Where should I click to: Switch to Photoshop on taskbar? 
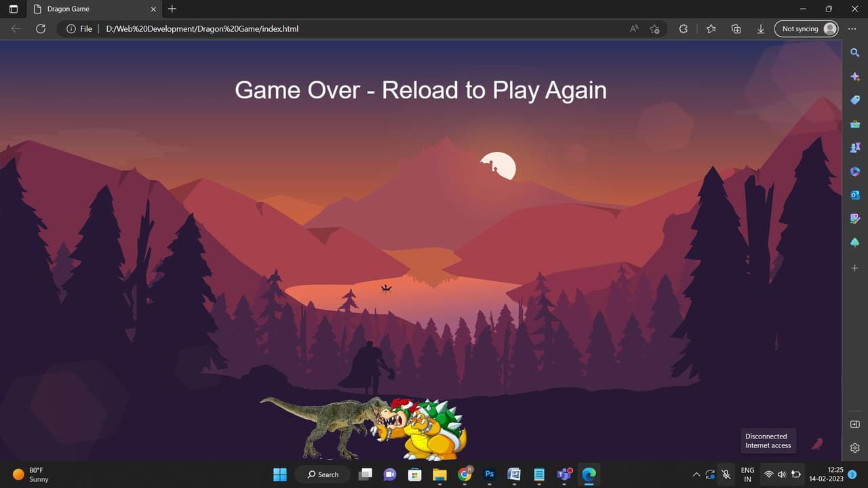(489, 474)
